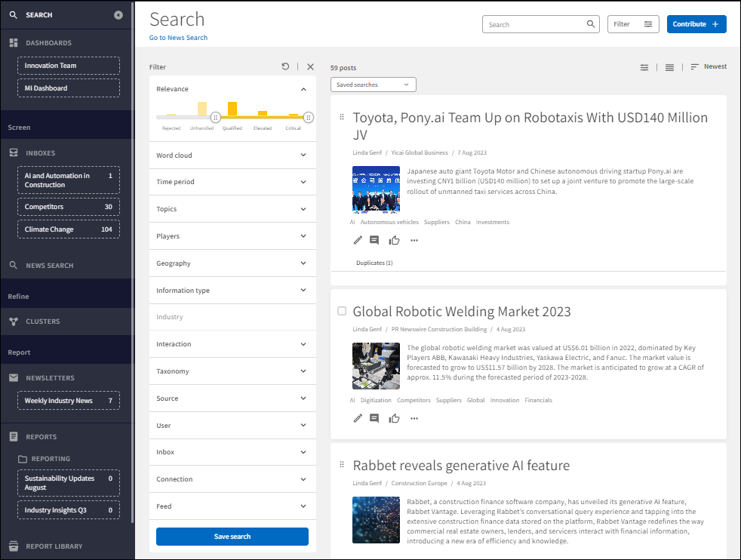
Task: Switch to compact list view icon
Action: pos(669,67)
